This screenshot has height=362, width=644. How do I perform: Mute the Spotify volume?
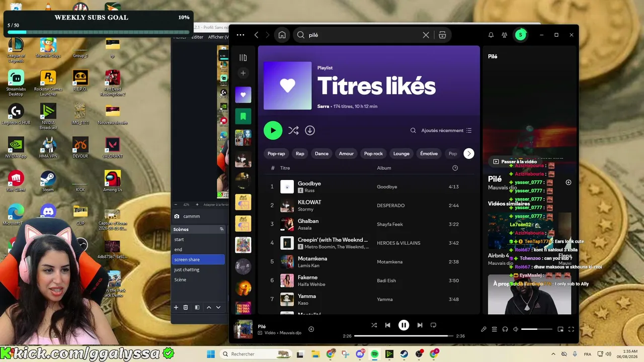click(x=516, y=329)
